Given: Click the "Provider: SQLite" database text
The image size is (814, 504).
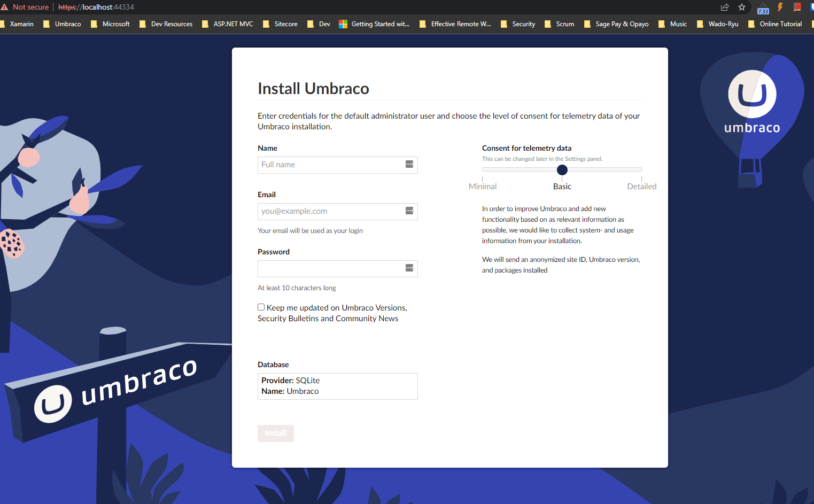Looking at the screenshot, I should tap(290, 380).
